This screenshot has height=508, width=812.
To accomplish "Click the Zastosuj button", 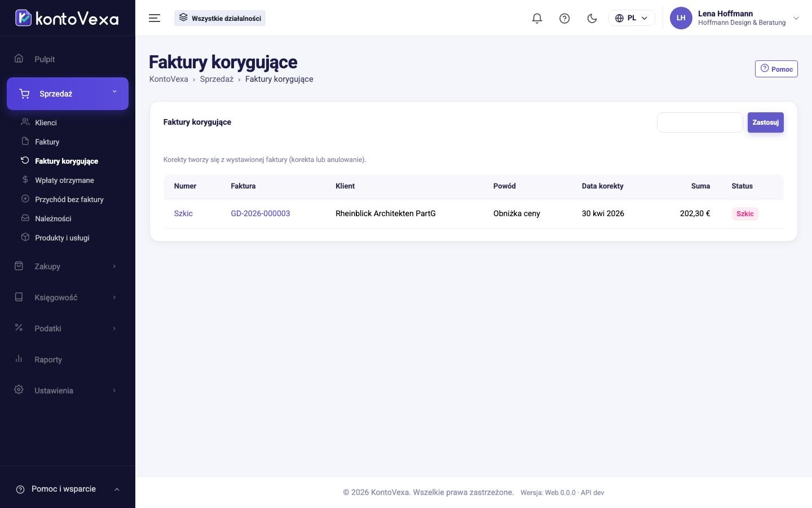I will pos(765,122).
